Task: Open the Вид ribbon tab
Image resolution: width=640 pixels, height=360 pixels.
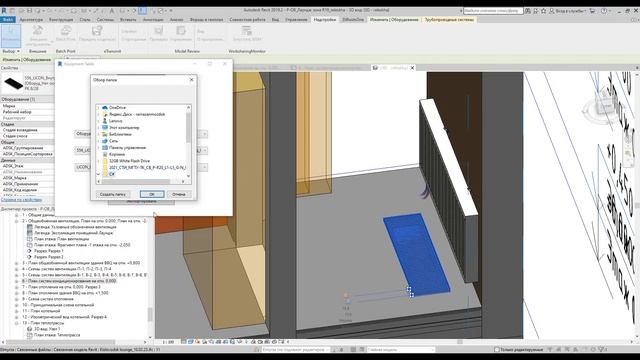Action: [275, 20]
